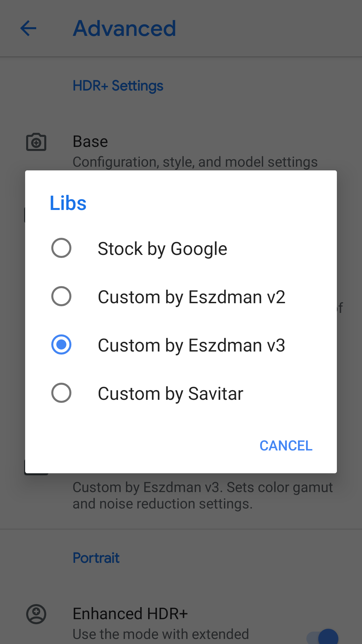Click the Libs dialog title
Viewport: 362px width, 644px height.
tap(68, 203)
